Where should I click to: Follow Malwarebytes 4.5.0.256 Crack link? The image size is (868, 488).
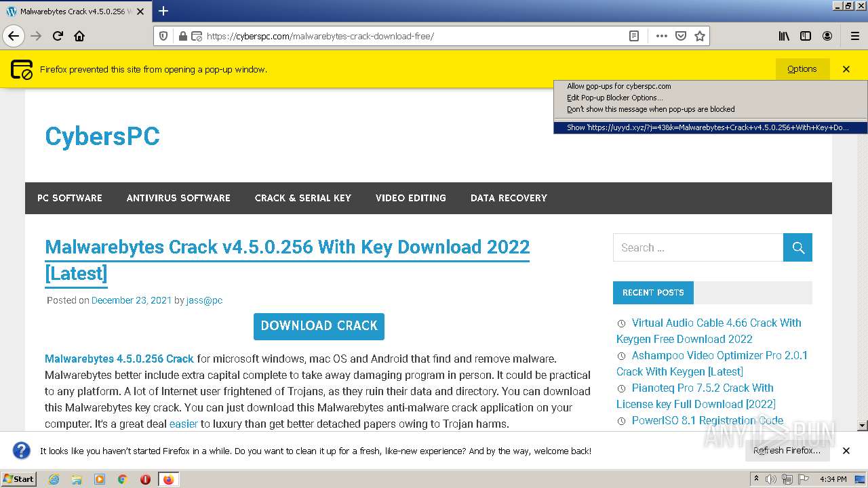tap(119, 359)
